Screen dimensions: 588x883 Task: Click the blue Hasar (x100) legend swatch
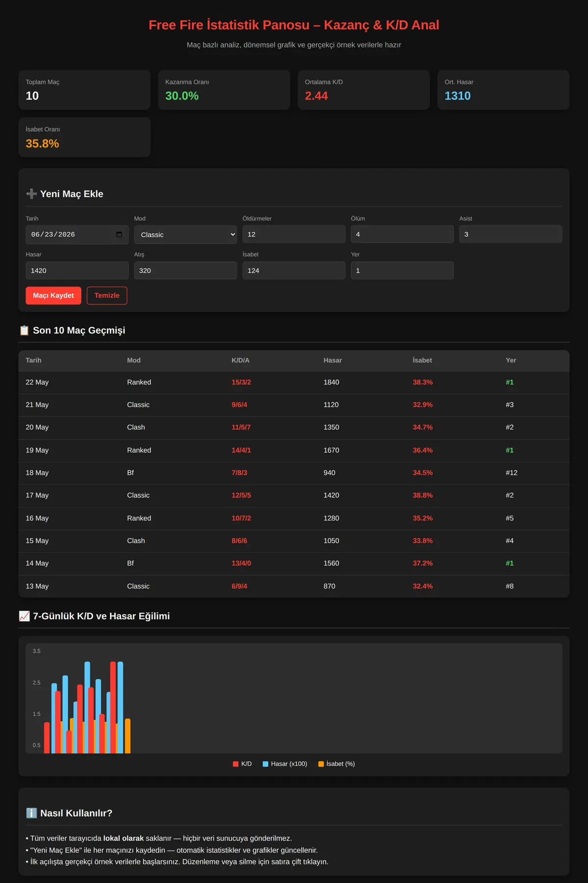(x=266, y=764)
